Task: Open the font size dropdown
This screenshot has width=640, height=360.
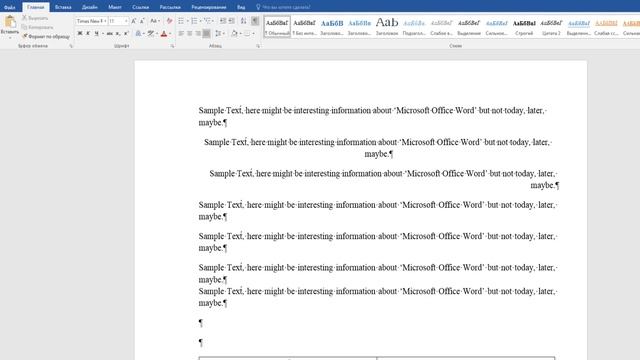Action: point(126,21)
